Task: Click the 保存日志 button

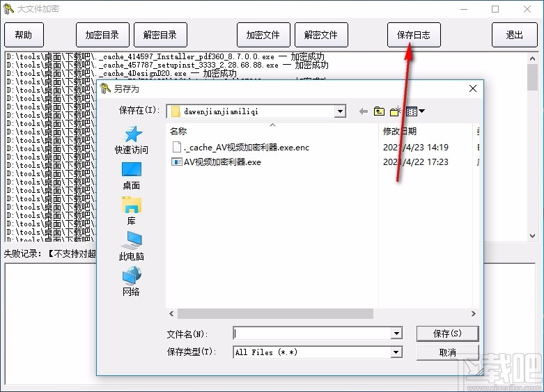Action: coord(414,35)
